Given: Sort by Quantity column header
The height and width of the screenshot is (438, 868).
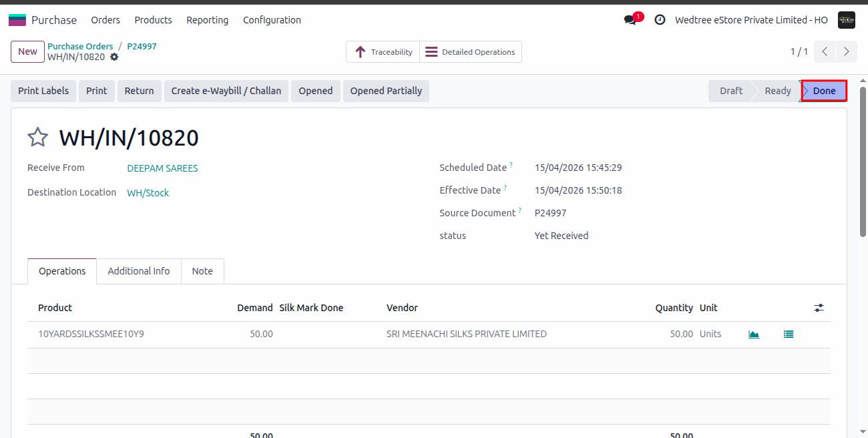Looking at the screenshot, I should pyautogui.click(x=674, y=308).
